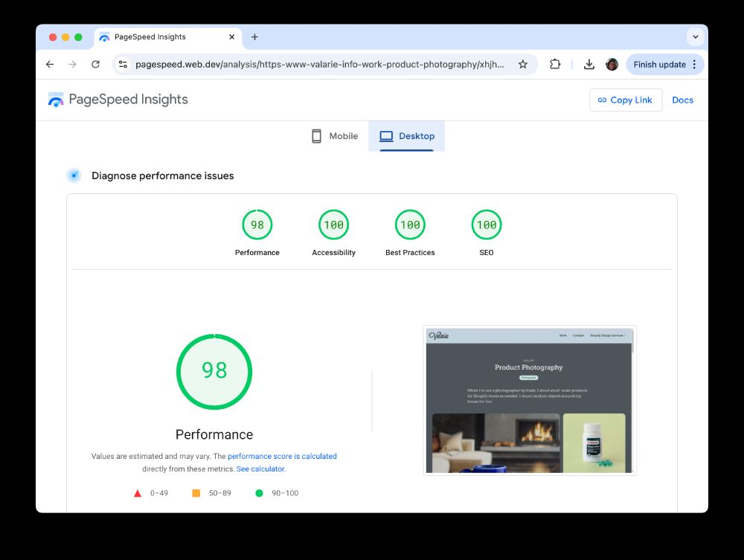Switch to the Mobile tab

333,136
